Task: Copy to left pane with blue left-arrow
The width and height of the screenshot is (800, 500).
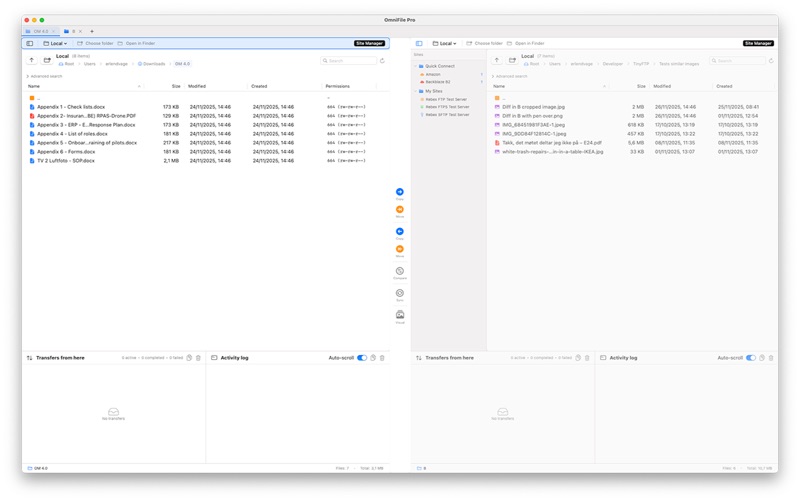Action: pos(399,232)
